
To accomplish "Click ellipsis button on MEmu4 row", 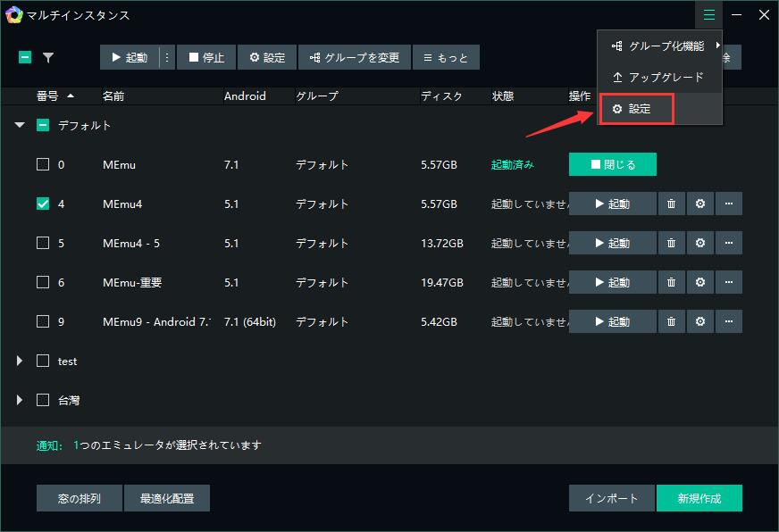I will [729, 204].
